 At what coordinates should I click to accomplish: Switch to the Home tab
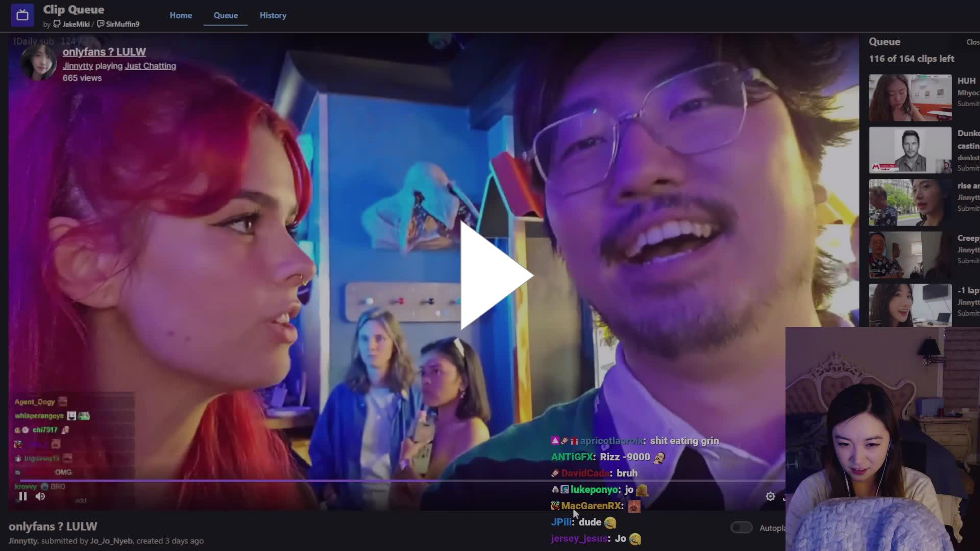pyautogui.click(x=181, y=15)
